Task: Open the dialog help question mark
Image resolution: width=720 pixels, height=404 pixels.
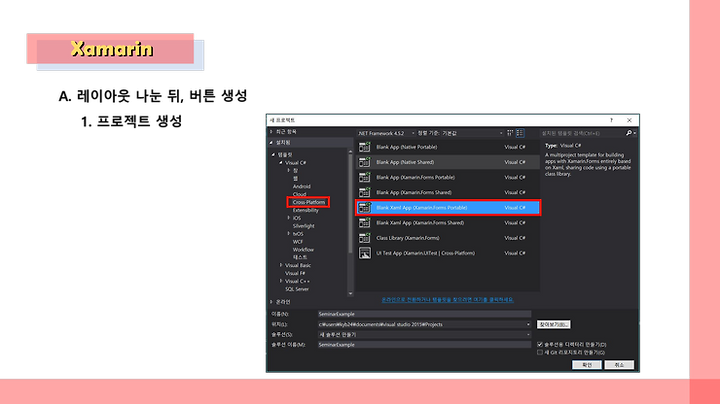Action: coord(611,120)
